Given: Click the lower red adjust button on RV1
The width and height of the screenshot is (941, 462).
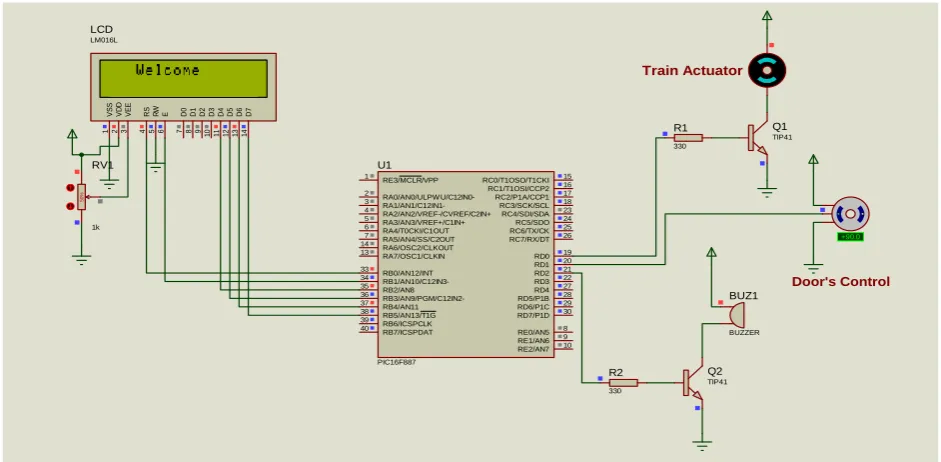Looking at the screenshot, I should tap(70, 206).
